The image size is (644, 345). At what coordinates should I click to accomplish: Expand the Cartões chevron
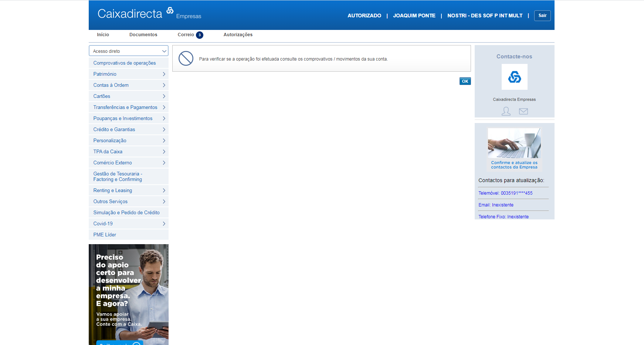tap(164, 96)
